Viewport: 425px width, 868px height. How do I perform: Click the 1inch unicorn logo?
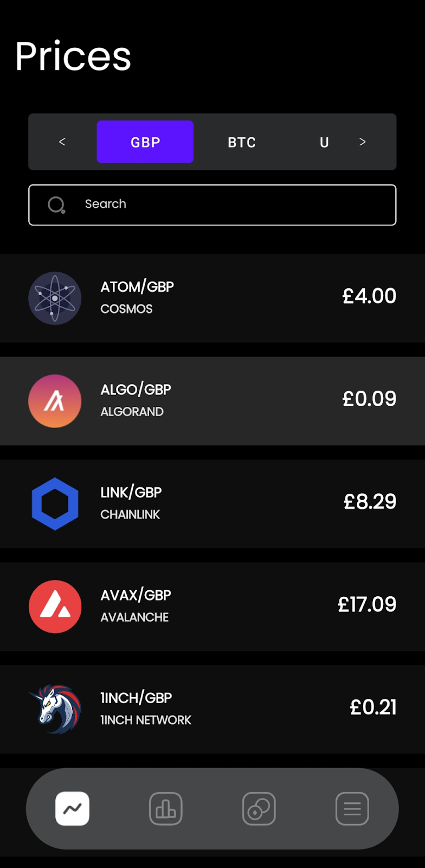(55, 709)
